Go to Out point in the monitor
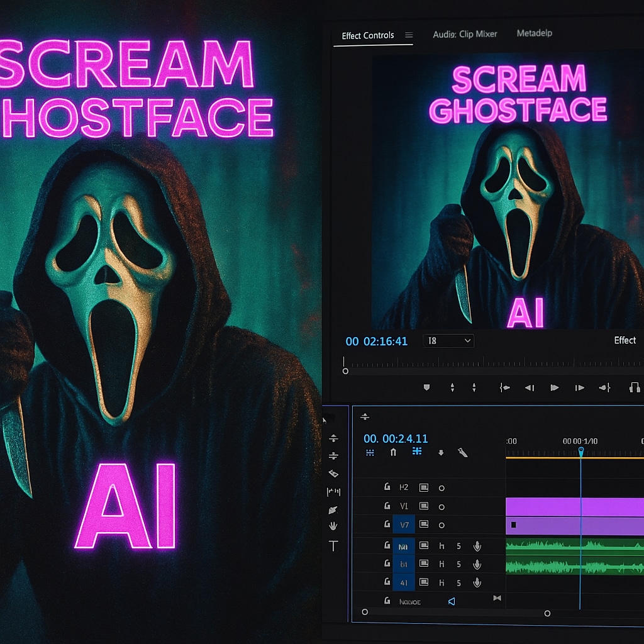The height and width of the screenshot is (644, 644). point(604,387)
